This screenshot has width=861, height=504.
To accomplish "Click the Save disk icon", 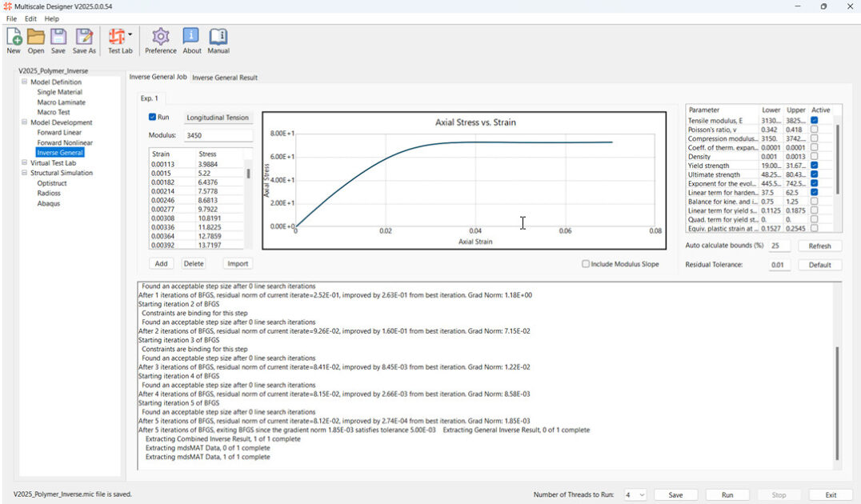I will pos(58,38).
